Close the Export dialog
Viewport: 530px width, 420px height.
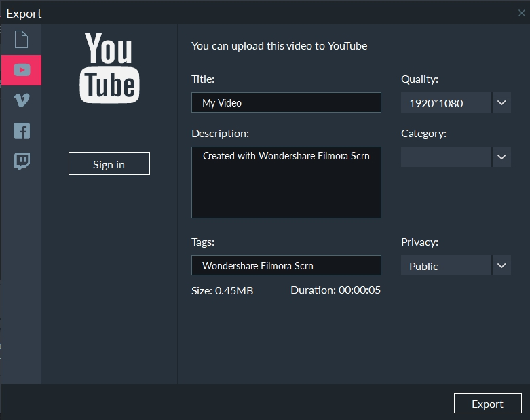(x=522, y=13)
